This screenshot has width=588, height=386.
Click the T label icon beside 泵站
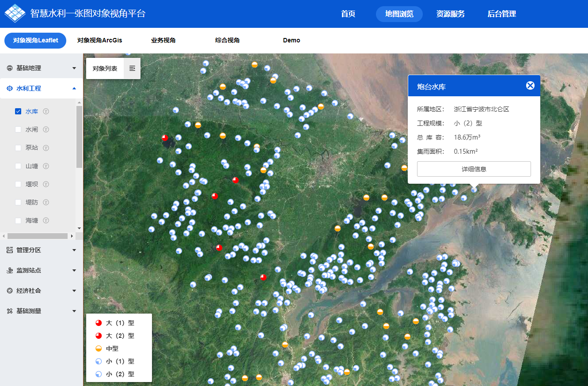46,148
